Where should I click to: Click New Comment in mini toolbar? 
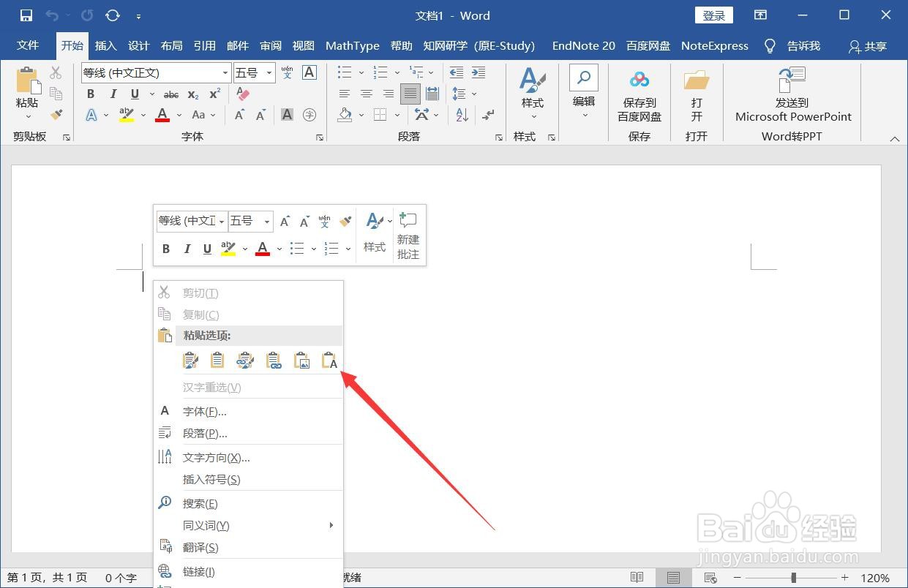[408, 235]
